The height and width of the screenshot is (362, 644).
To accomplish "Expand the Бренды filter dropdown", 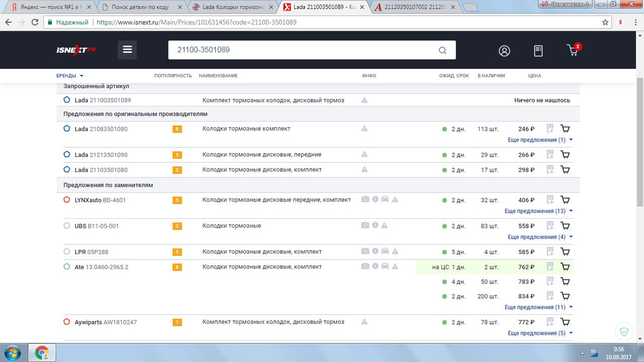I will 70,76.
